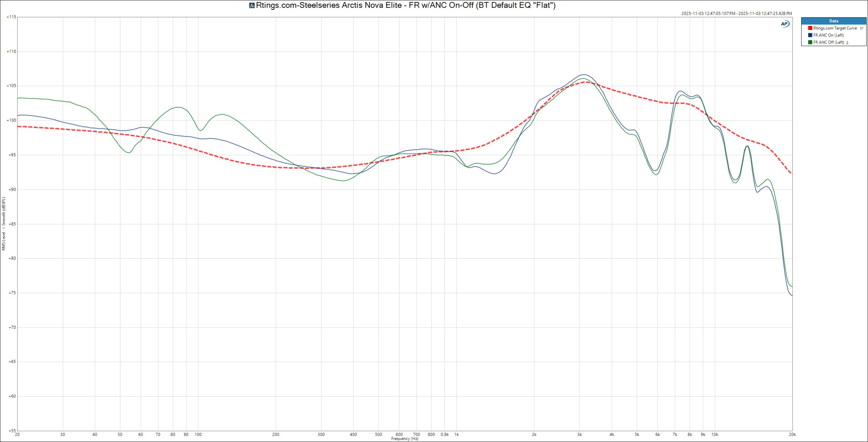Click the red Rtings.com Target Curve swatch
Screen dimensions: 868x442
pos(810,28)
